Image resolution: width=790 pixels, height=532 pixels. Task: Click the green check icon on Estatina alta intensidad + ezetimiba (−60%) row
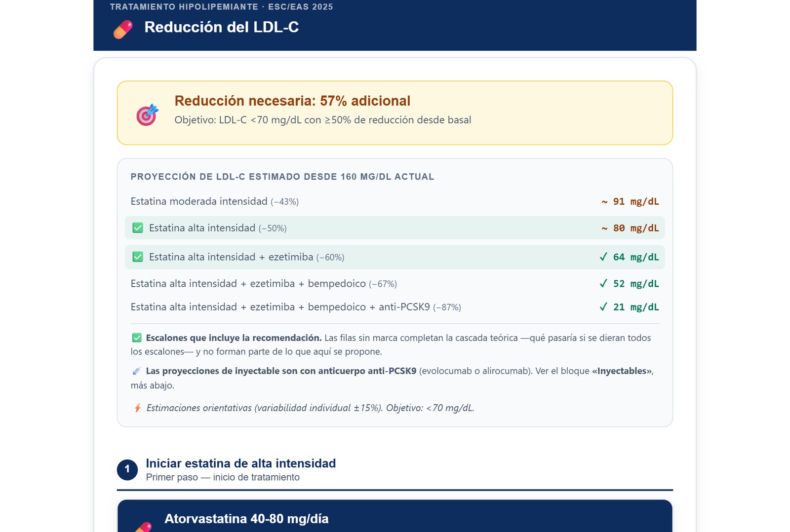coord(138,257)
